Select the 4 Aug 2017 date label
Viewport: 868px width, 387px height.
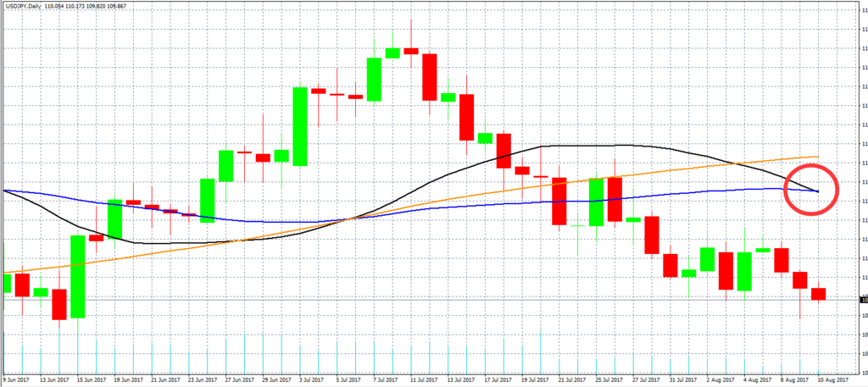tap(759, 380)
